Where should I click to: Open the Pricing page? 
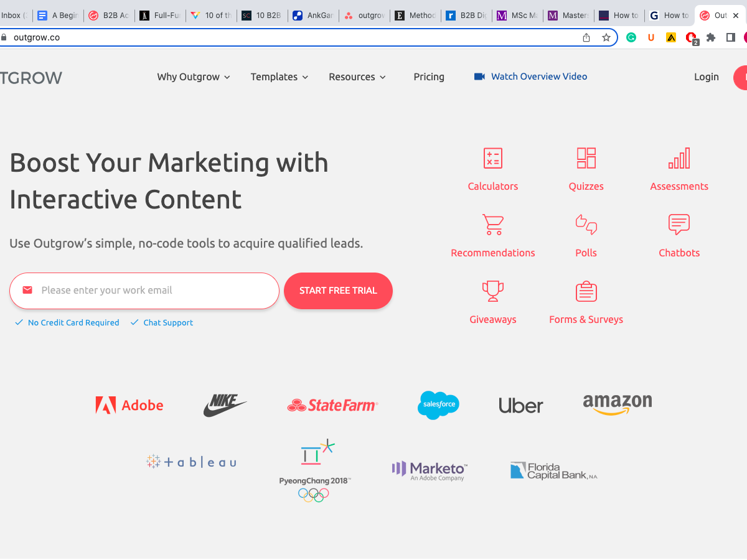coord(429,77)
